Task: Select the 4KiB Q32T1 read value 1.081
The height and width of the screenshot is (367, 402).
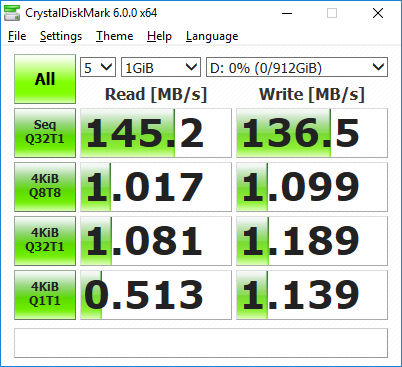Action: pyautogui.click(x=156, y=241)
